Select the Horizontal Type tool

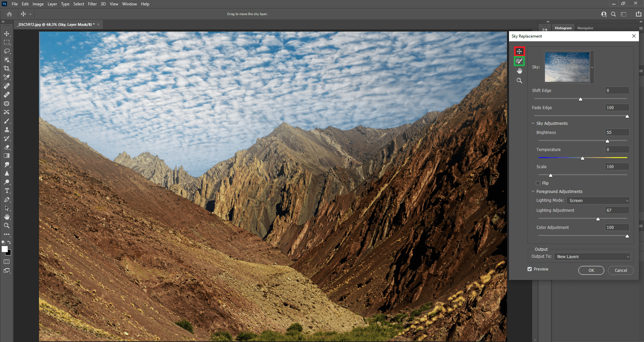tap(7, 191)
